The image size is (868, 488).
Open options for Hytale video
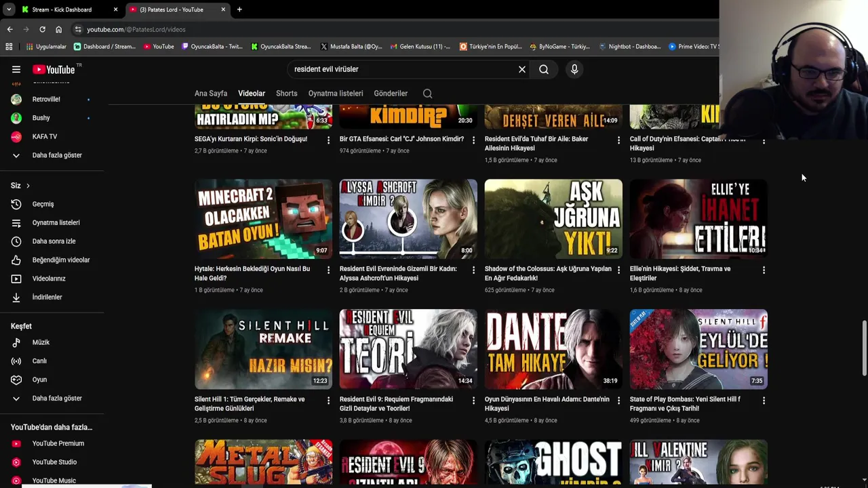328,270
